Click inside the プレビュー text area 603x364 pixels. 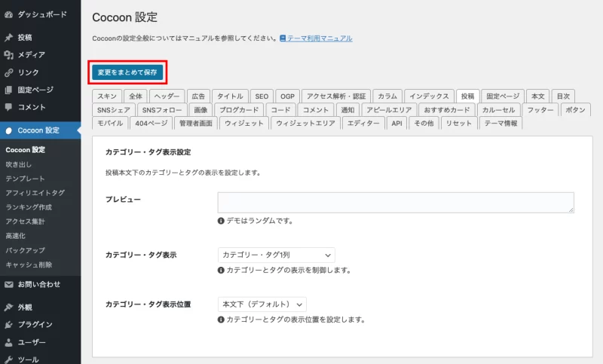point(396,202)
